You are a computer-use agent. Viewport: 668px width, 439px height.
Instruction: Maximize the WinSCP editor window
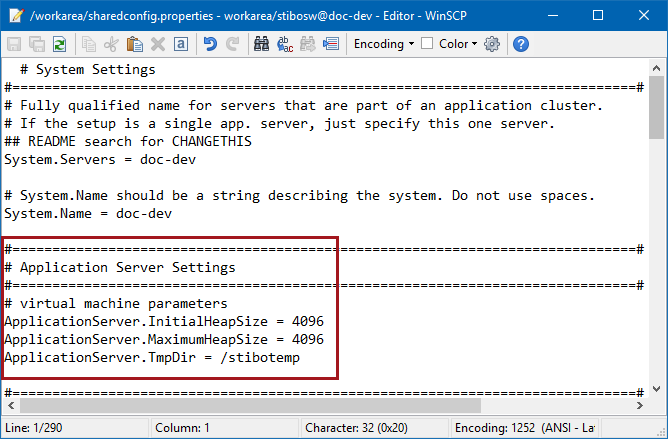coord(598,16)
